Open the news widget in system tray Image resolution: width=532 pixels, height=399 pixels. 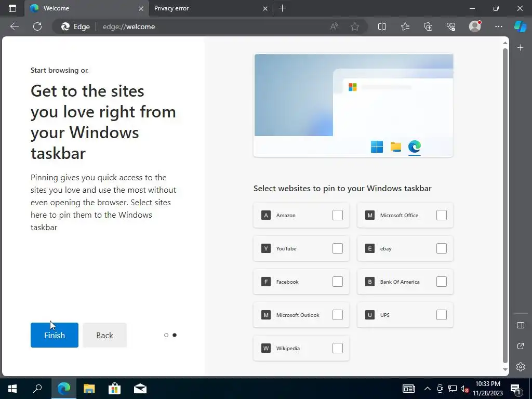[x=409, y=389]
